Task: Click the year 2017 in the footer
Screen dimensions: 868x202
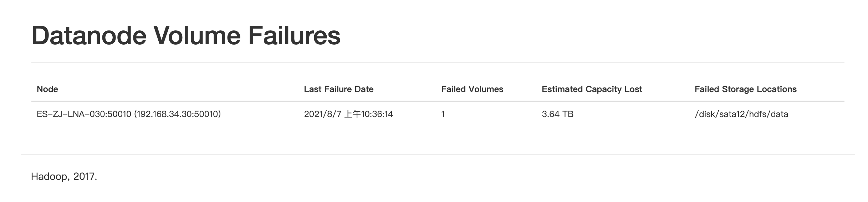Action: (x=85, y=177)
